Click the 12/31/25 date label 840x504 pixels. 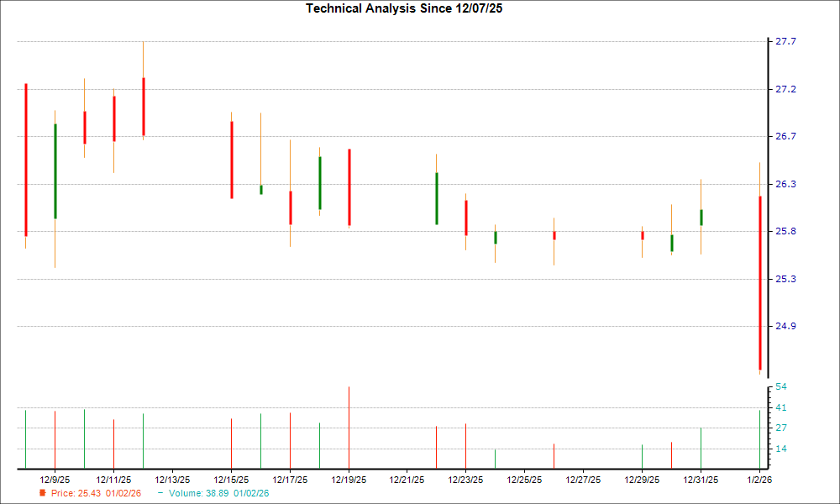coord(701,480)
